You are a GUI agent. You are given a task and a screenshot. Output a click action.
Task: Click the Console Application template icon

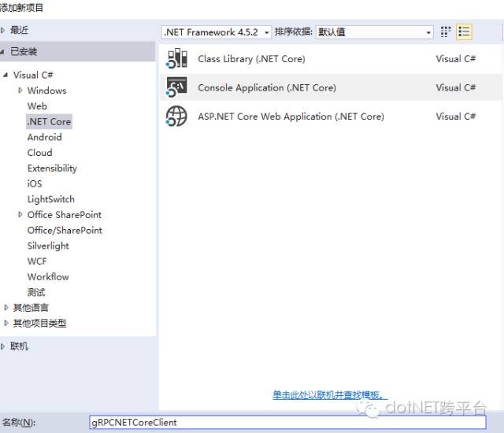(x=176, y=87)
